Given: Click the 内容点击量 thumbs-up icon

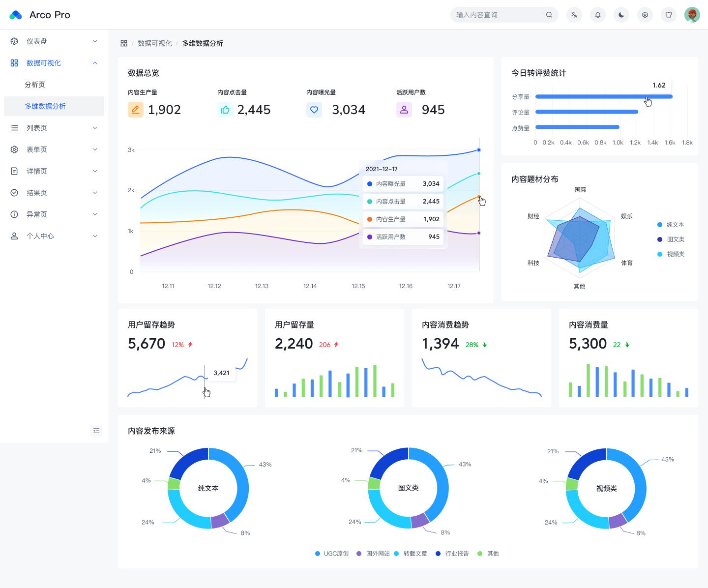Looking at the screenshot, I should pos(225,110).
